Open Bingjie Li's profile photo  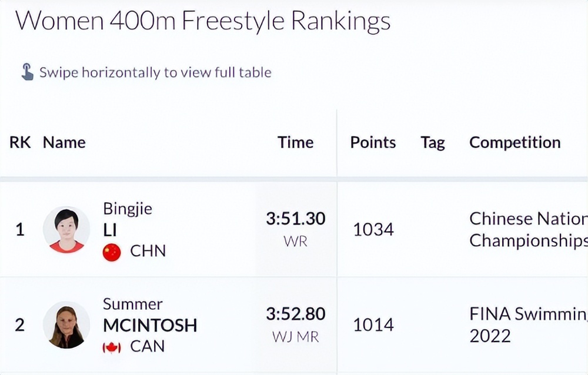(66, 230)
